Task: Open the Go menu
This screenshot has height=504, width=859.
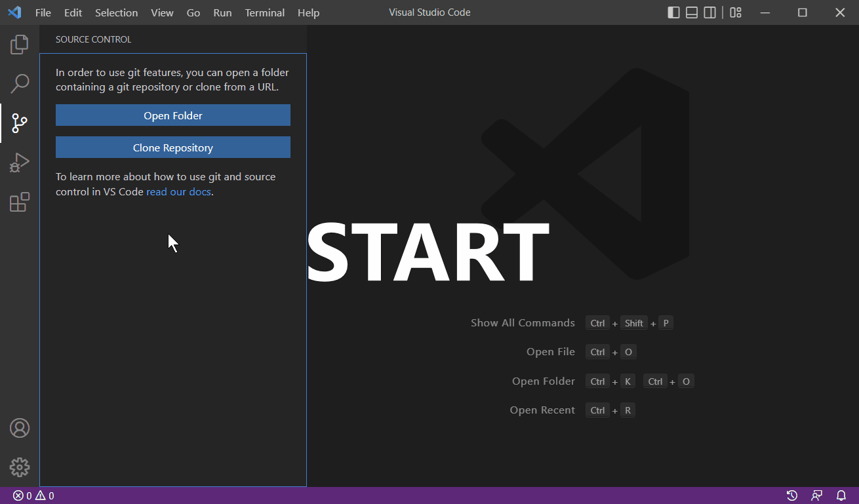Action: (x=193, y=12)
